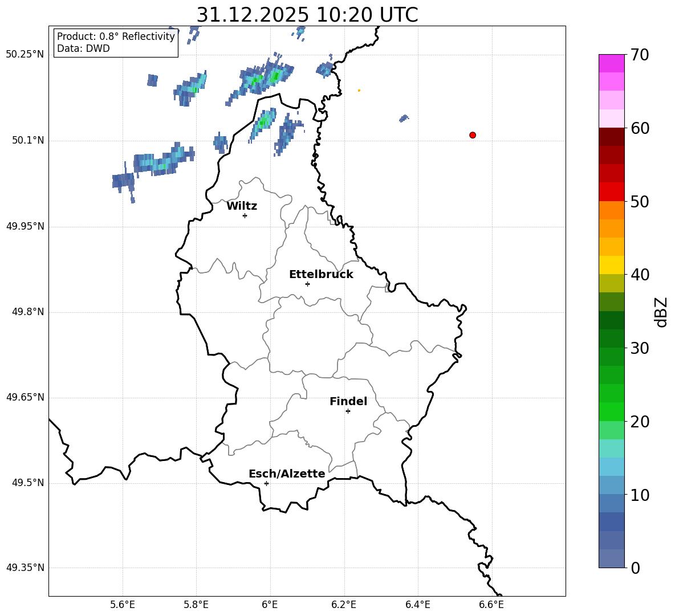Click the red dot marker on the map
Viewport: 675px width, 616px height.
click(472, 135)
